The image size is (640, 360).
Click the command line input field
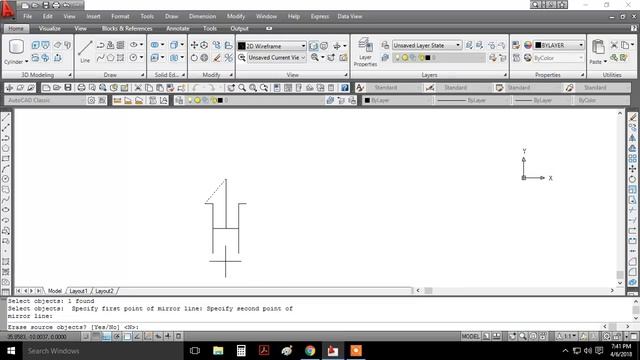pyautogui.click(x=304, y=327)
